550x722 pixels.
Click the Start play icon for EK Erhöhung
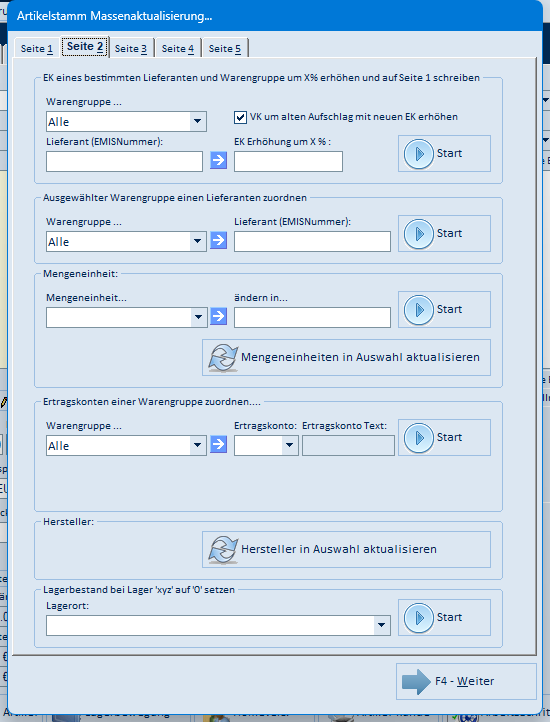[x=419, y=154]
